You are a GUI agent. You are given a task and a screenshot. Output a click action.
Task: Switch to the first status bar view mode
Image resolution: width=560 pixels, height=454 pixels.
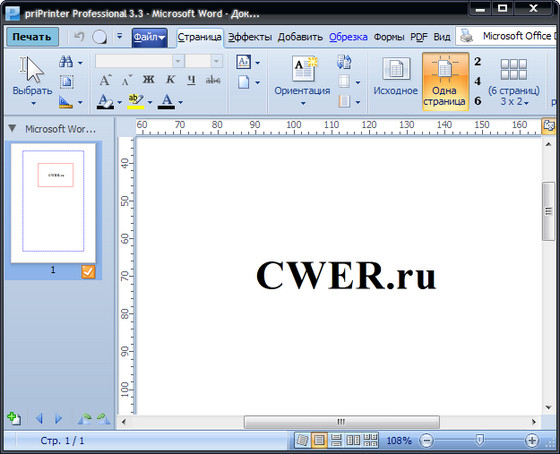pos(302,440)
